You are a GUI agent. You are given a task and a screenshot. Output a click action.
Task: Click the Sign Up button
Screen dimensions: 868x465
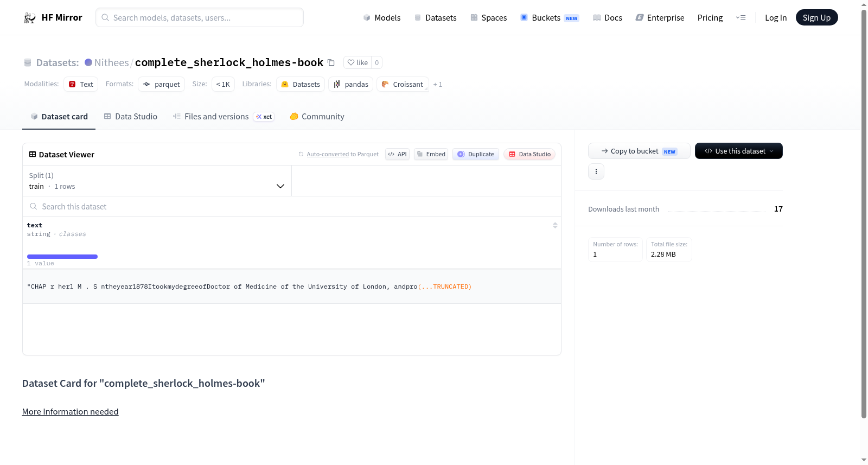[x=817, y=17]
